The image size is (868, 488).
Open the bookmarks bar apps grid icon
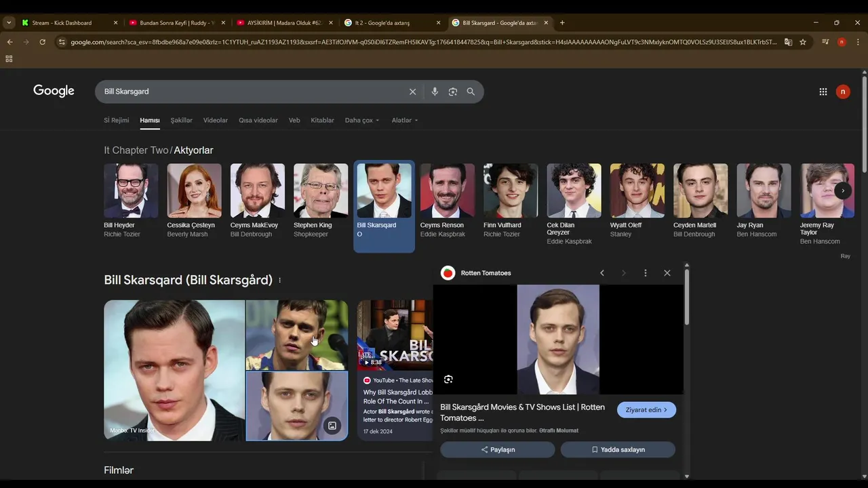[x=9, y=59]
